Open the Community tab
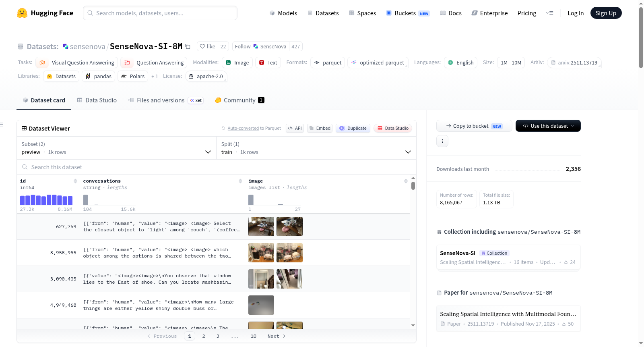The width and height of the screenshot is (644, 347). tap(240, 100)
